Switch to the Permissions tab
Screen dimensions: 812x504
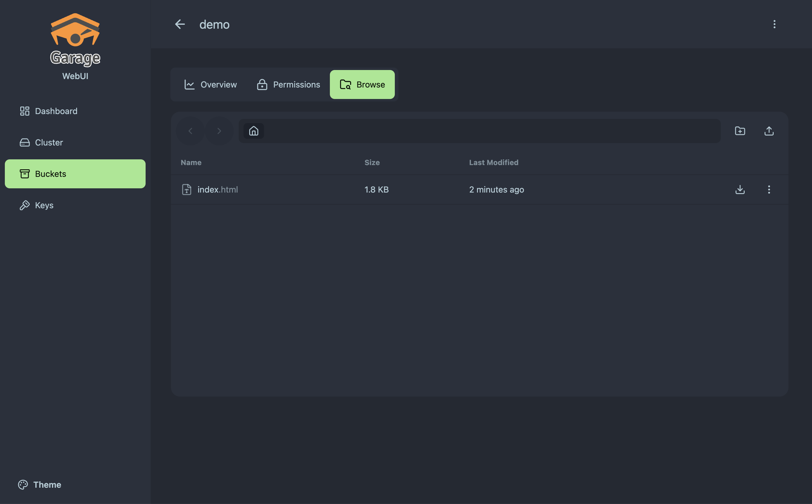click(x=288, y=85)
